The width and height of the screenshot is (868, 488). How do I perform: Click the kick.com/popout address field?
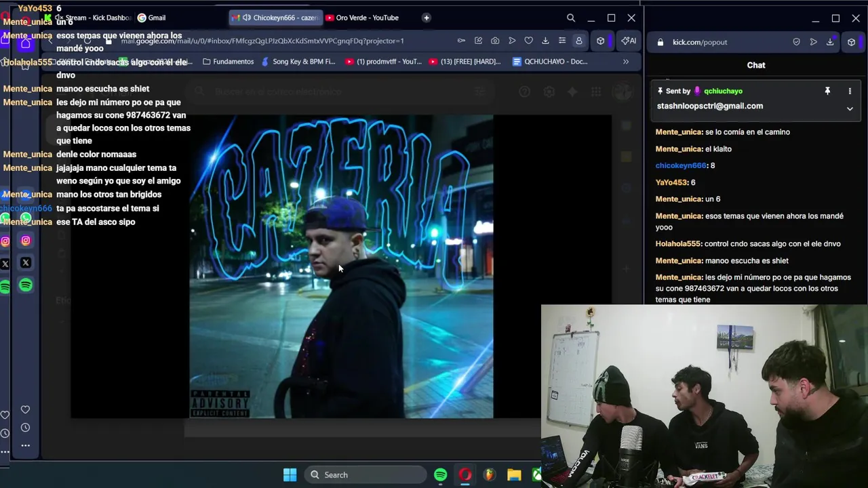click(700, 42)
